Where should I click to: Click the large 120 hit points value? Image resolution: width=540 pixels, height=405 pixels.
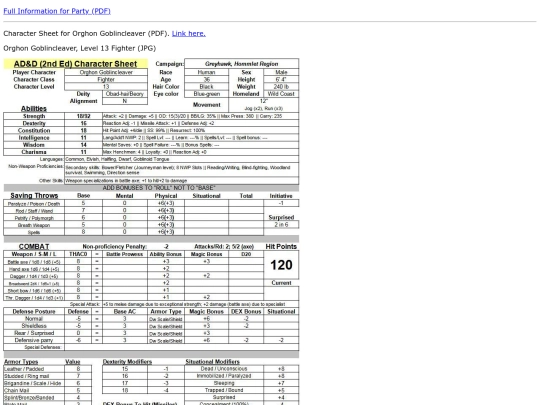[x=281, y=265]
